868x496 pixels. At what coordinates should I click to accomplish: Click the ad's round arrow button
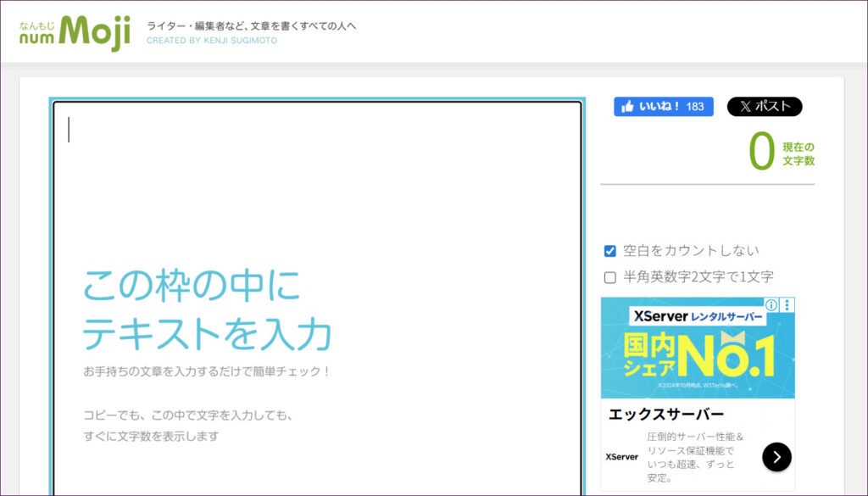click(776, 457)
